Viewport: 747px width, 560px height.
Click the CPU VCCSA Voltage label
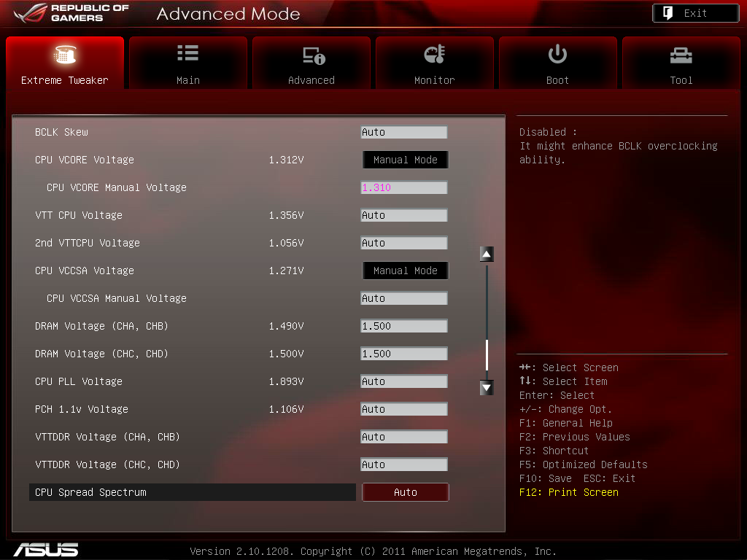[x=85, y=271]
